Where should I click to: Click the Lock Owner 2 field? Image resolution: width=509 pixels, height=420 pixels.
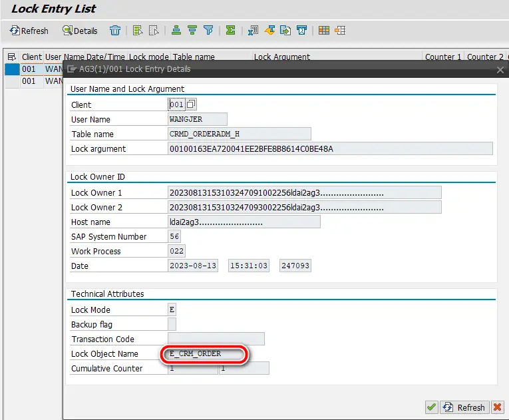(x=305, y=207)
